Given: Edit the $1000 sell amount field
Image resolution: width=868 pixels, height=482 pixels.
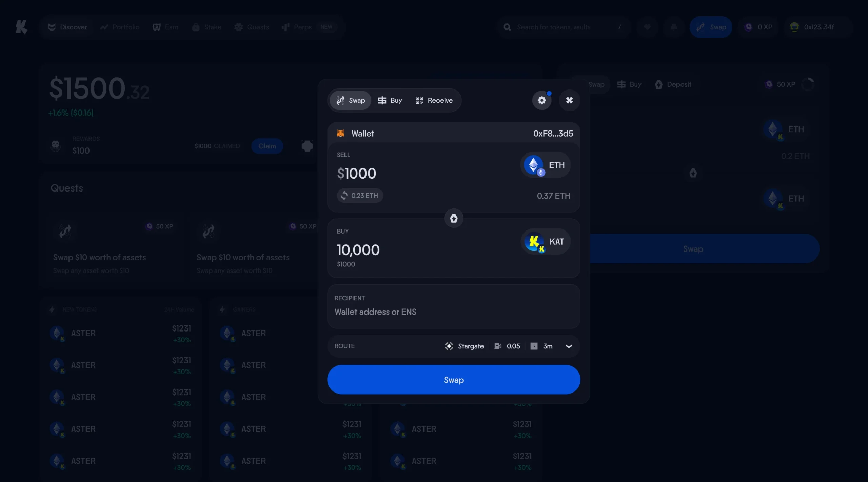Looking at the screenshot, I should pyautogui.click(x=356, y=174).
